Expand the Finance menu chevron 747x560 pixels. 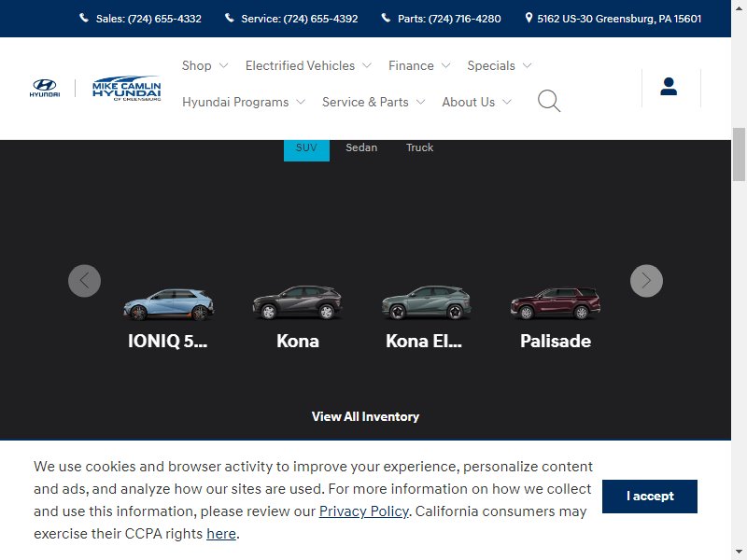pyautogui.click(x=446, y=65)
